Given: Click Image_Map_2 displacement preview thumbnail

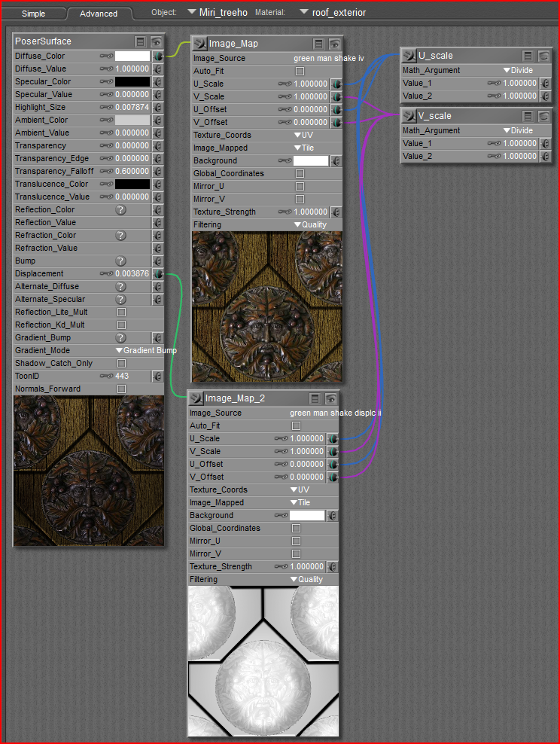Looking at the screenshot, I should click(x=263, y=661).
